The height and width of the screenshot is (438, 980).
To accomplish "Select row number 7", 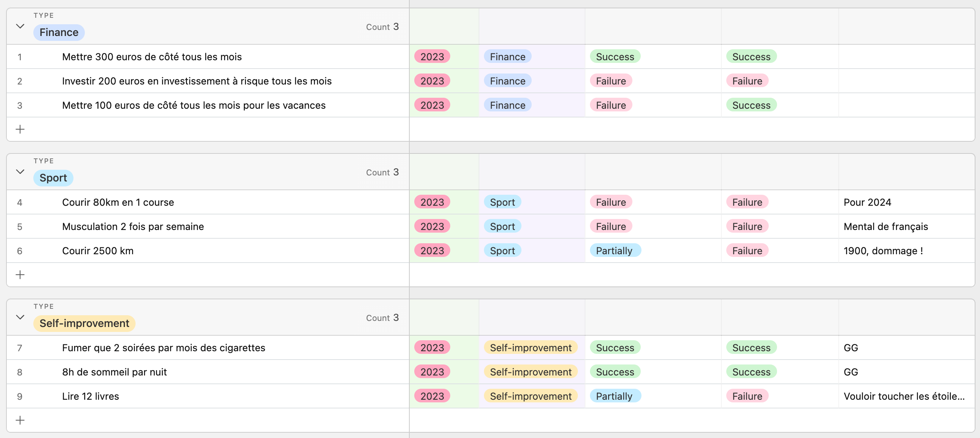I will [20, 348].
